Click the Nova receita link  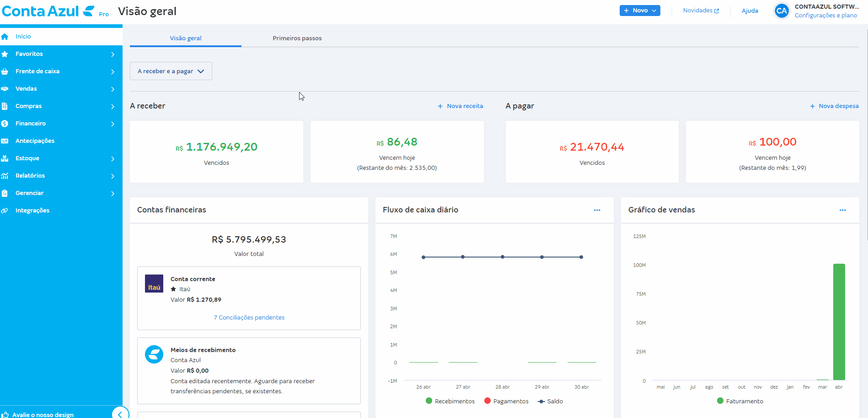point(461,106)
